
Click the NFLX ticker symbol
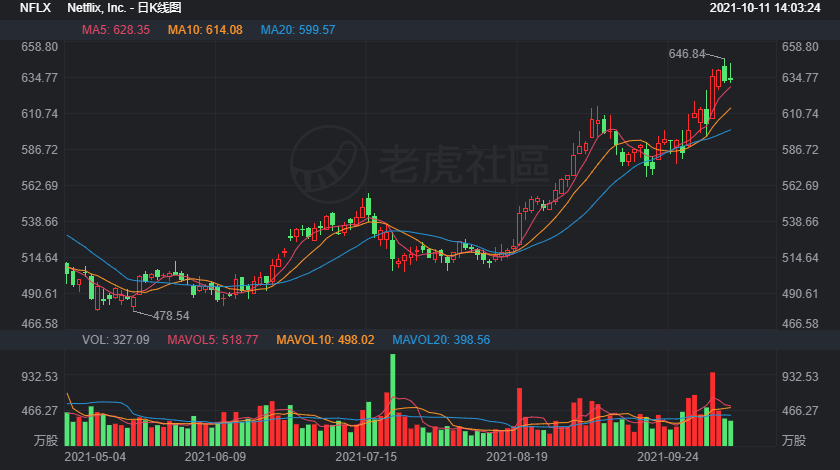35,8
